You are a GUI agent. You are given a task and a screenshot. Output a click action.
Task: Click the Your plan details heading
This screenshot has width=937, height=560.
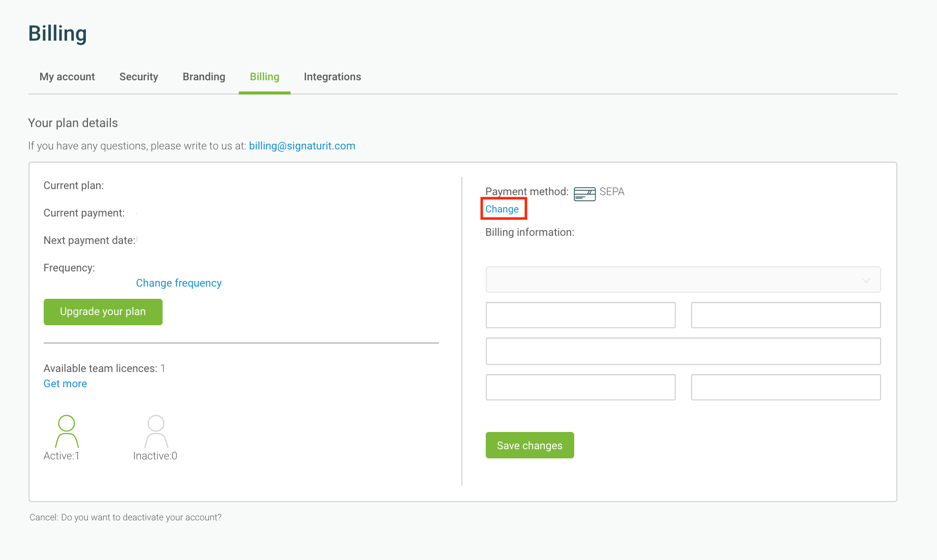73,123
